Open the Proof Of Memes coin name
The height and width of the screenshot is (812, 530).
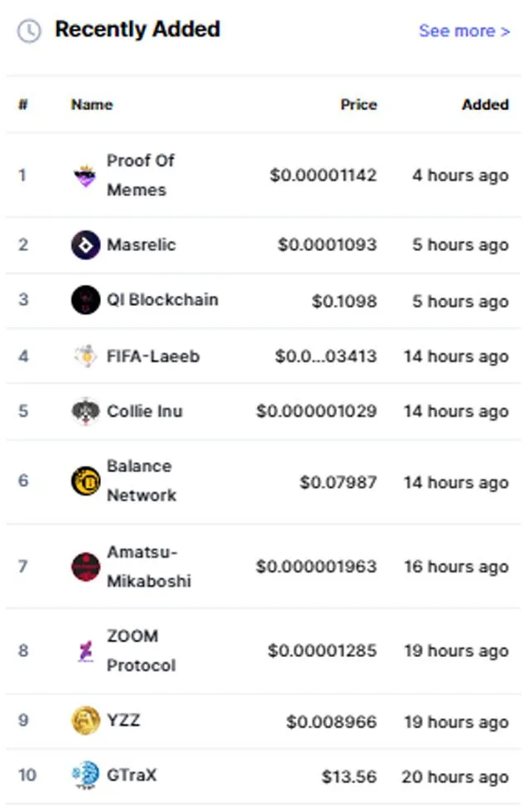coord(140,175)
